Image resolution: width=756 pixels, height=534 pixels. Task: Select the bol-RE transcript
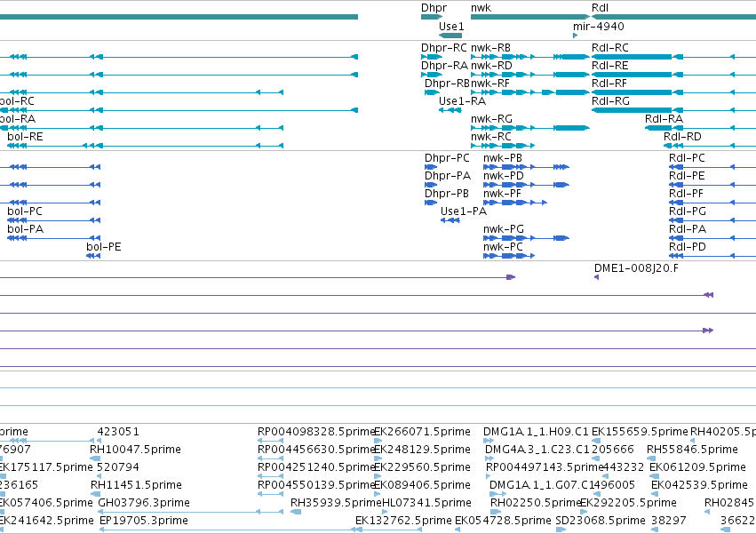click(145, 146)
